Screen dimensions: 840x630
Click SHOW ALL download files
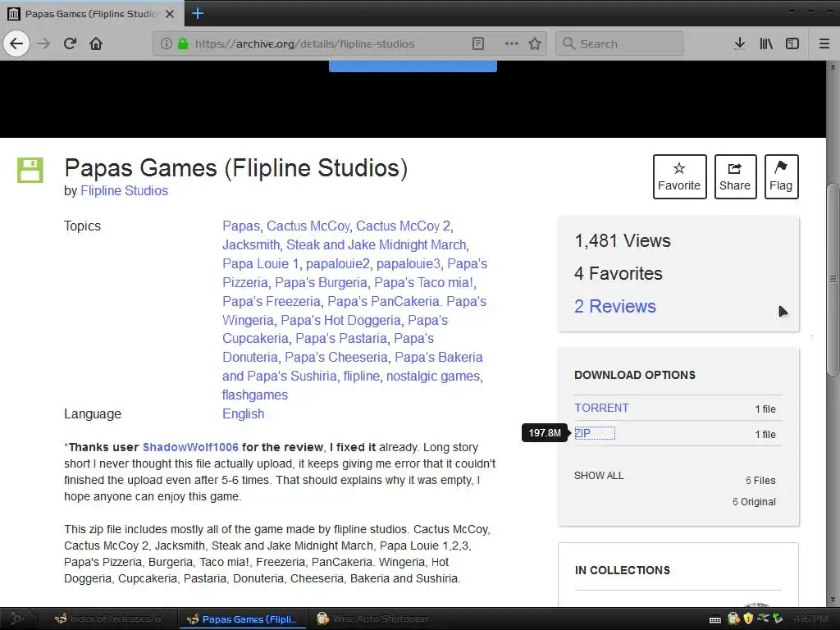click(599, 476)
